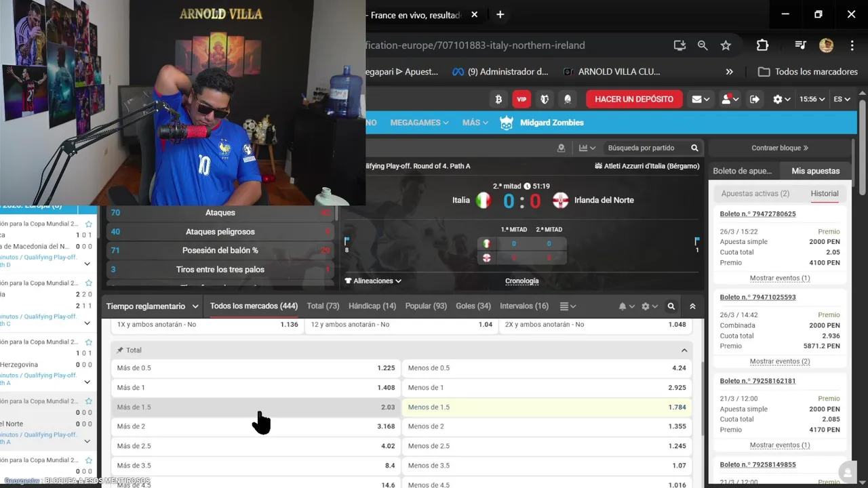Show hidden bookmarks with double chevron
This screenshot has width=868, height=488.
[x=730, y=72]
